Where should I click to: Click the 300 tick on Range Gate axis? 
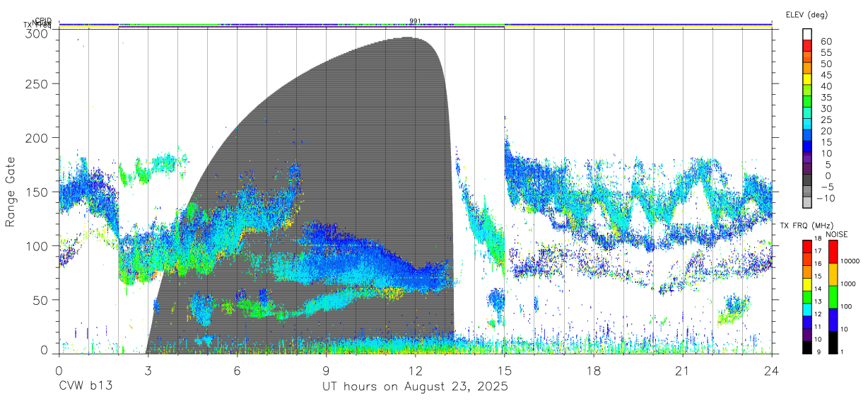pyautogui.click(x=37, y=33)
